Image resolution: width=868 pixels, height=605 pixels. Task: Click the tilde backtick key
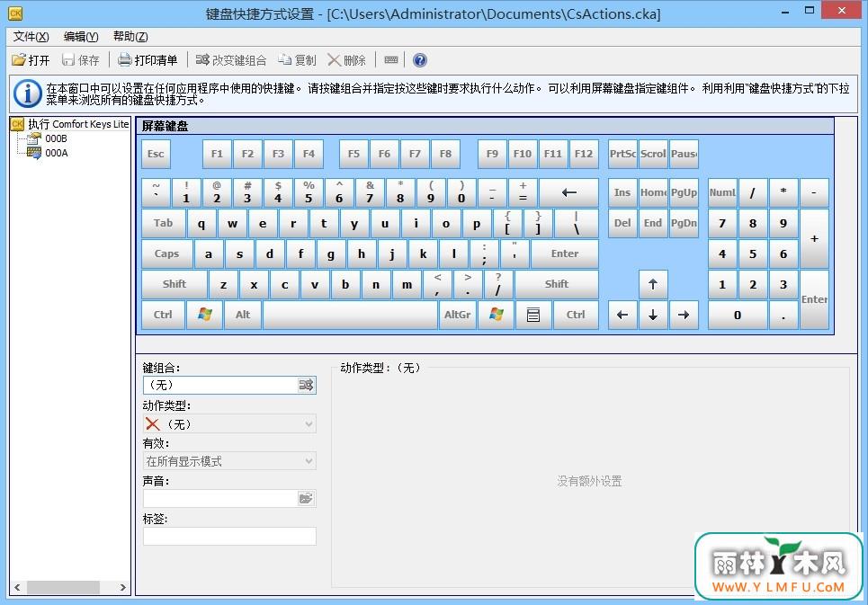click(157, 192)
